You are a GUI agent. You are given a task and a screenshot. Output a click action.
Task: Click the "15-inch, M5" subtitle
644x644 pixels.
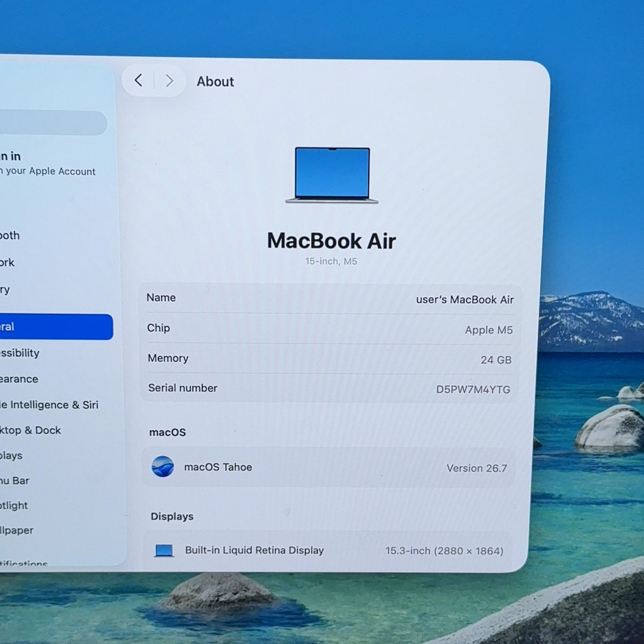[331, 261]
